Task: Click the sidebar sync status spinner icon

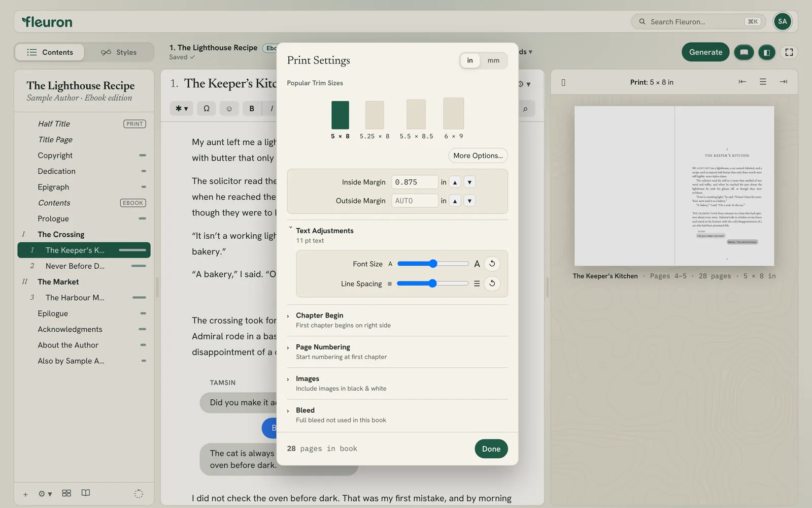Action: [x=139, y=494]
